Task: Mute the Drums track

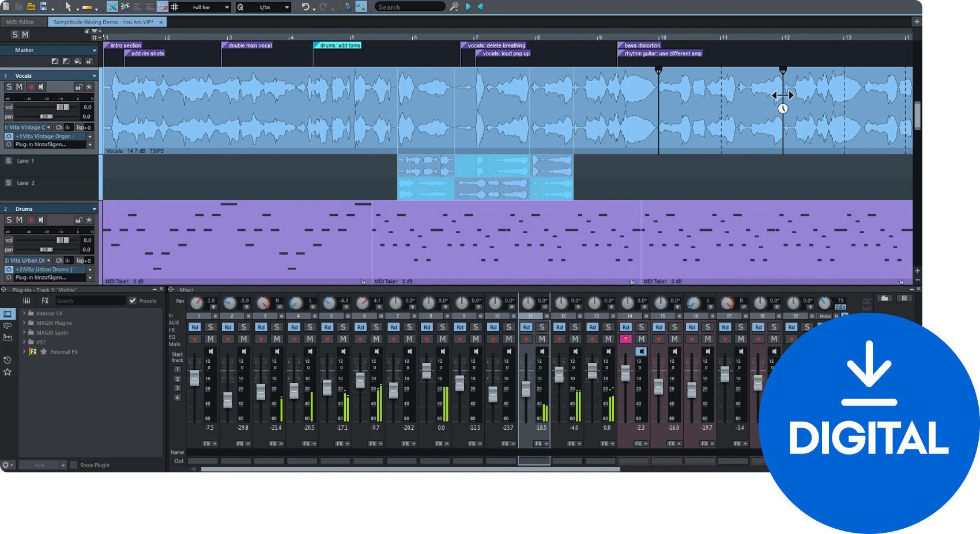Action: 19,219
